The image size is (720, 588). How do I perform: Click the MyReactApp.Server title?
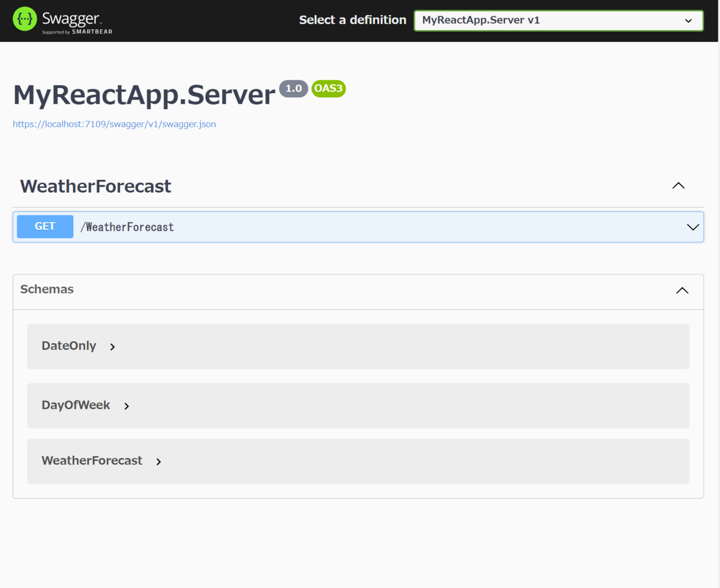point(144,94)
